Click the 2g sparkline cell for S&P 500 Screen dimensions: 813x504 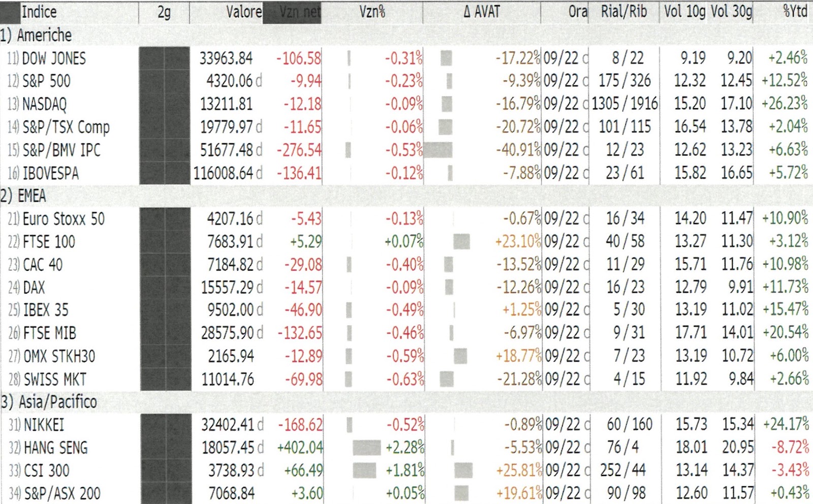164,81
